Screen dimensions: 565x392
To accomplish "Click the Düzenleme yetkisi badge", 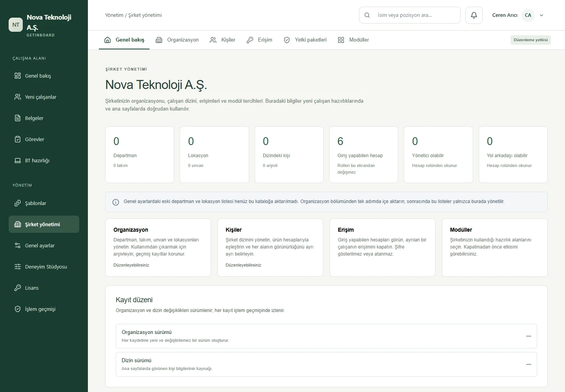I will [530, 40].
